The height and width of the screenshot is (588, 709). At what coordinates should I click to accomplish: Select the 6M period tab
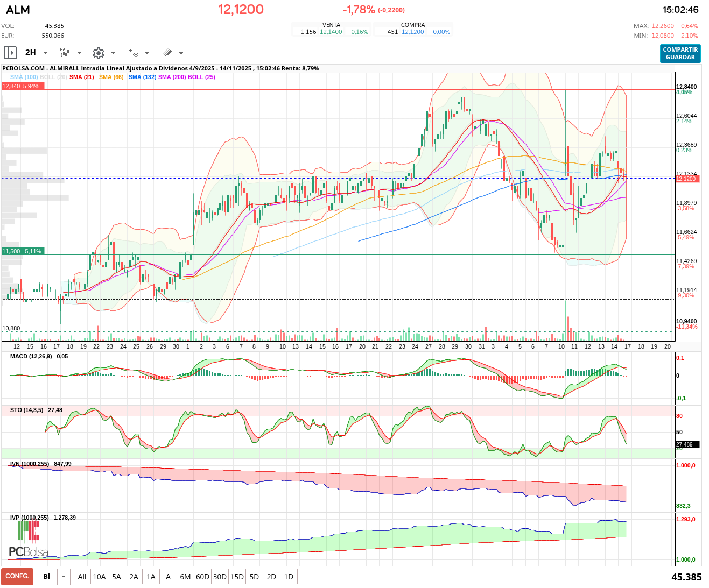pyautogui.click(x=185, y=576)
